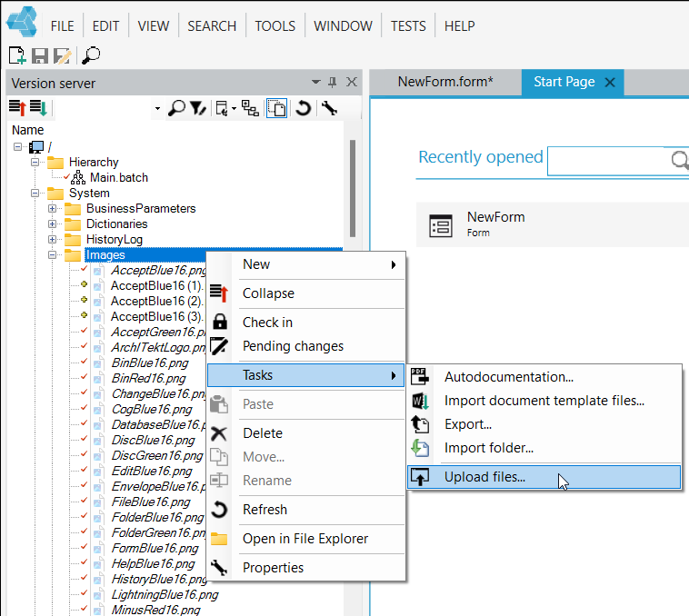The height and width of the screenshot is (616, 689).
Task: Choose Collapse from context menu
Action: (x=305, y=293)
